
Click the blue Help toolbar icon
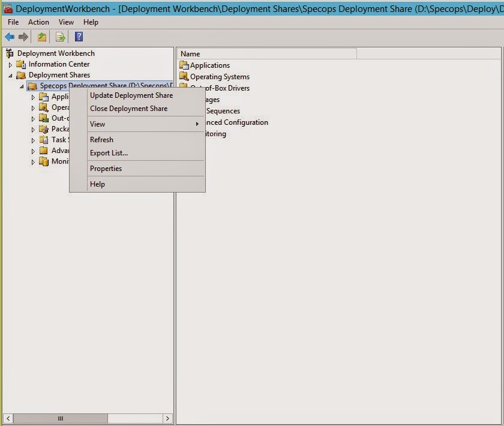[x=79, y=37]
